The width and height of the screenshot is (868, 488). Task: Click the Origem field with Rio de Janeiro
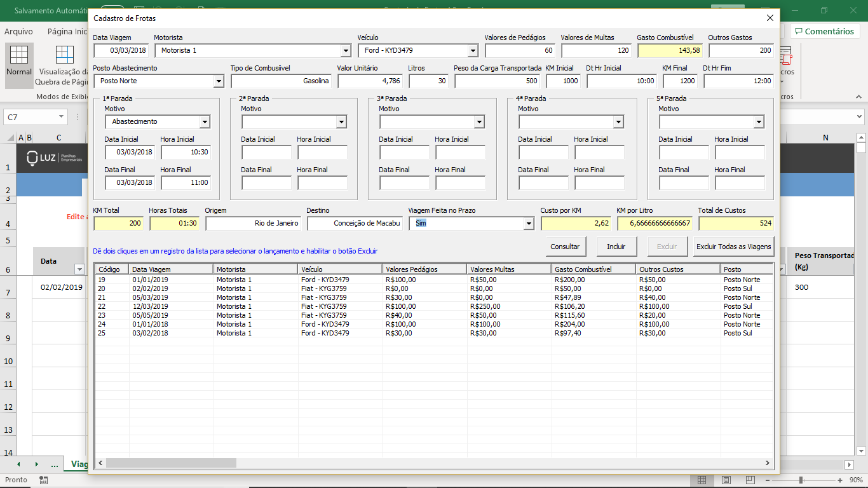coord(253,223)
